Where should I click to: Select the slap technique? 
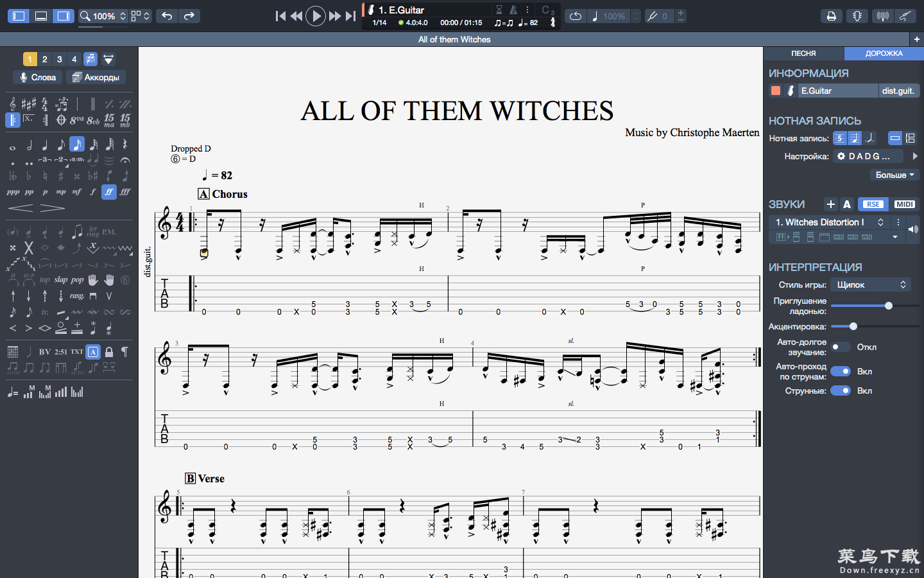[61, 280]
